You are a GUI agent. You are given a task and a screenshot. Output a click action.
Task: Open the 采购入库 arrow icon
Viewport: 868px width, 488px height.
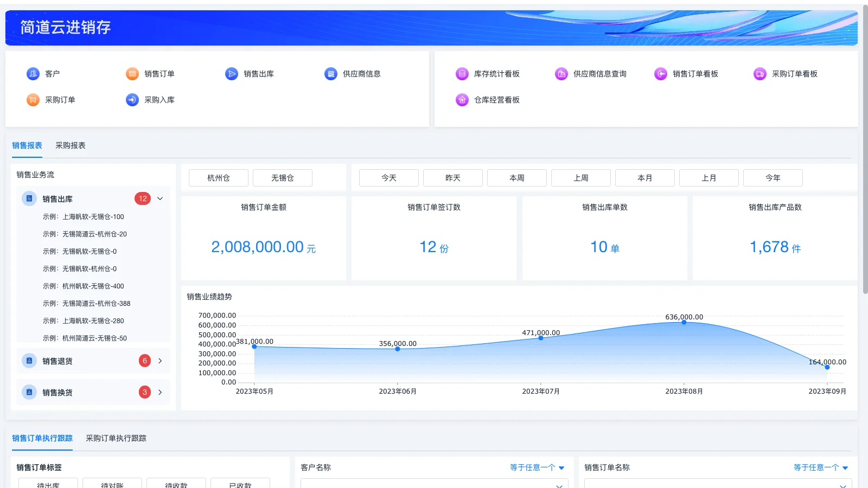(132, 100)
